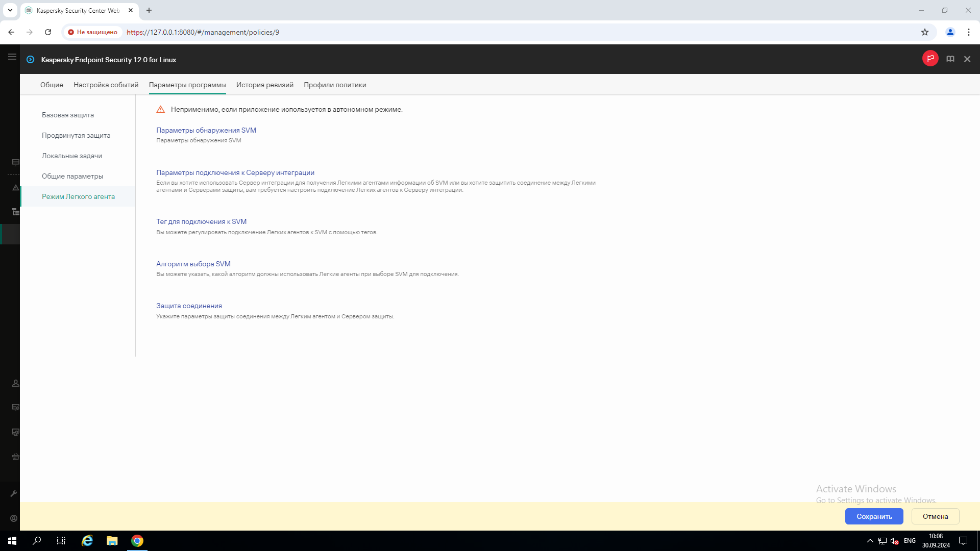Viewport: 980px width, 551px height.
Task: Switch to the Общие tab
Action: pyautogui.click(x=52, y=85)
